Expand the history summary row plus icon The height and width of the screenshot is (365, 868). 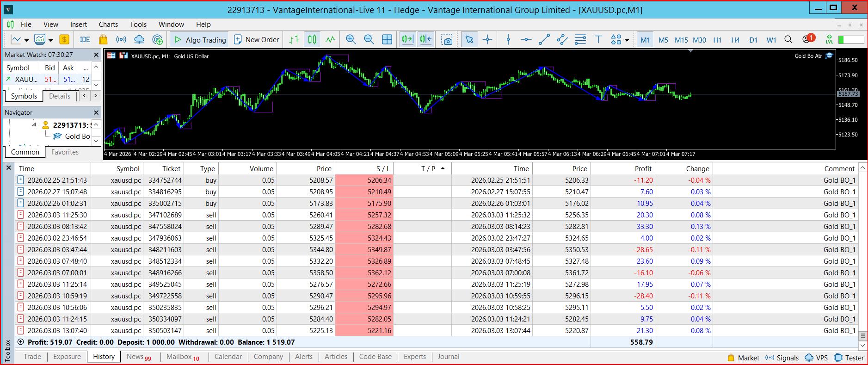tap(20, 342)
